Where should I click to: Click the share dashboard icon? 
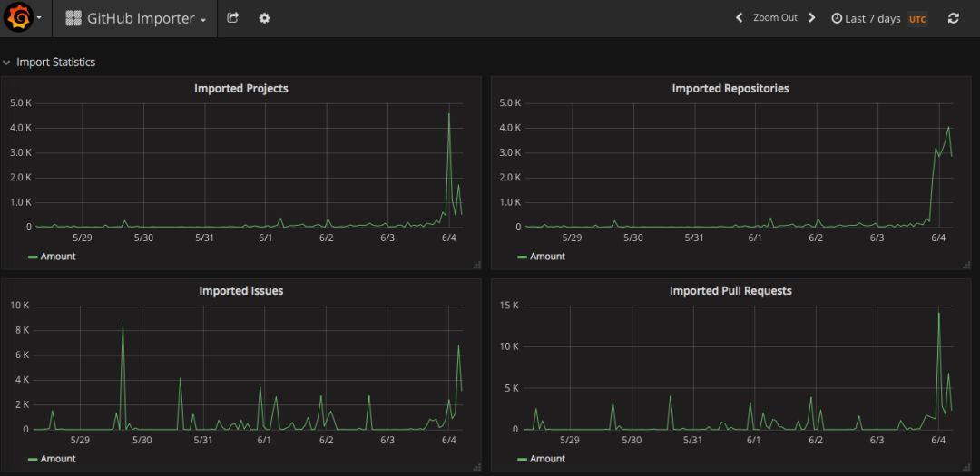pos(233,18)
